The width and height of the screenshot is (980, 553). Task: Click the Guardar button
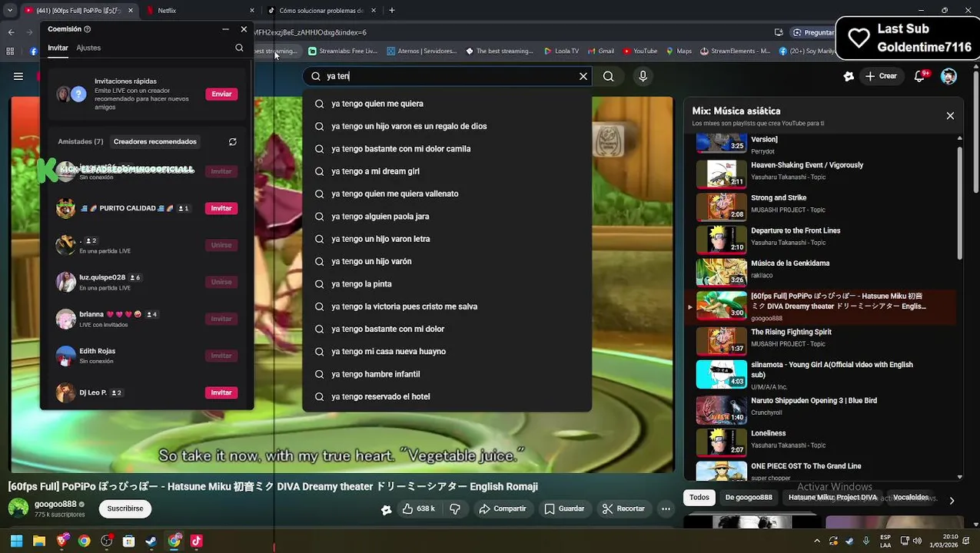tap(565, 508)
